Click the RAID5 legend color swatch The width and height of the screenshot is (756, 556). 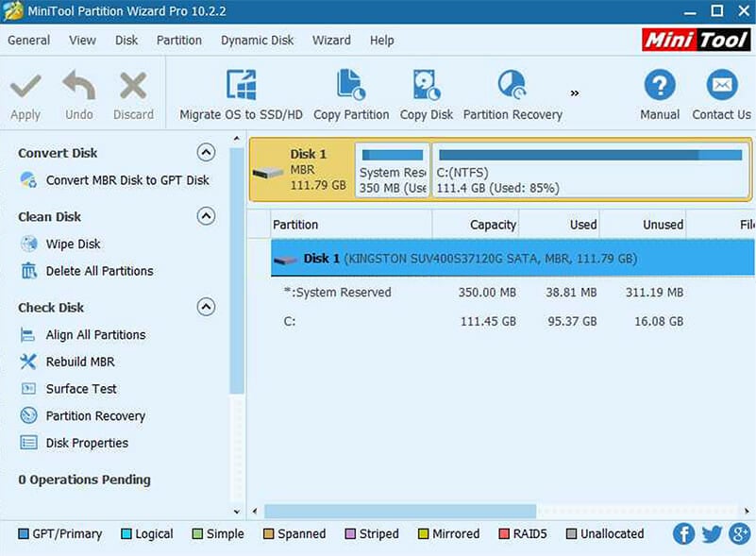[x=504, y=534]
